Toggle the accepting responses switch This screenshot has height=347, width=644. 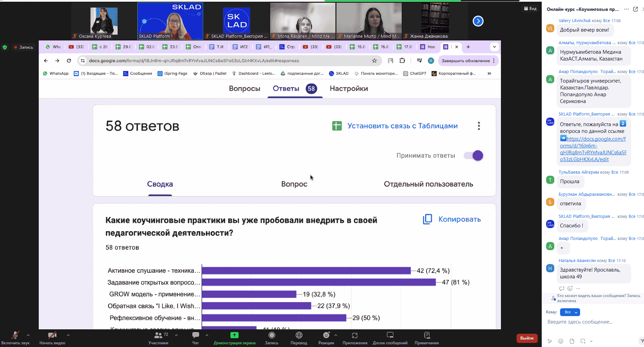pos(474,156)
